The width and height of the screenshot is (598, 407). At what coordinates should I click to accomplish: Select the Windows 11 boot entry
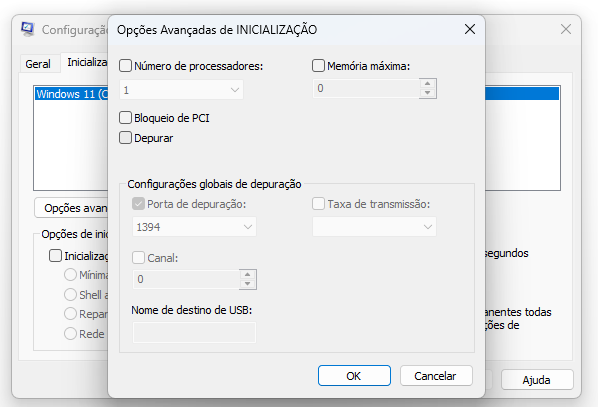tap(72, 94)
